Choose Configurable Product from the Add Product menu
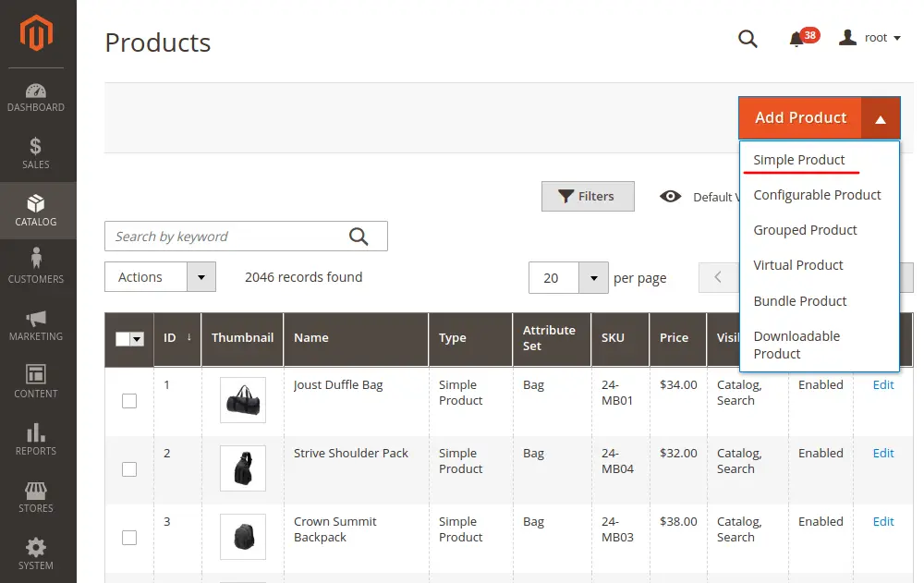924x583 pixels. click(817, 195)
